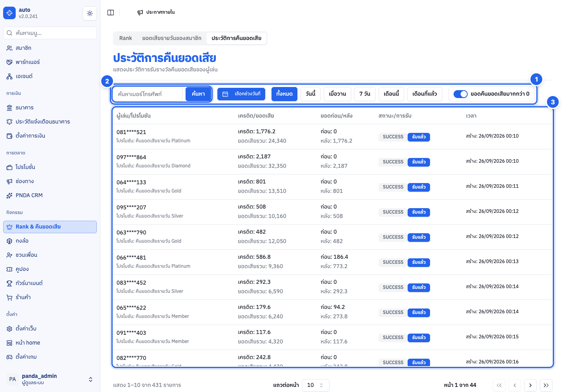Open ตั้งค่าเว็บ in the sidebar

coord(50,329)
